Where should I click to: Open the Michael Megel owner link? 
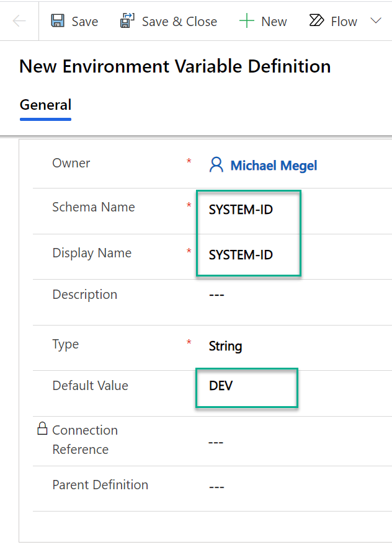(274, 164)
